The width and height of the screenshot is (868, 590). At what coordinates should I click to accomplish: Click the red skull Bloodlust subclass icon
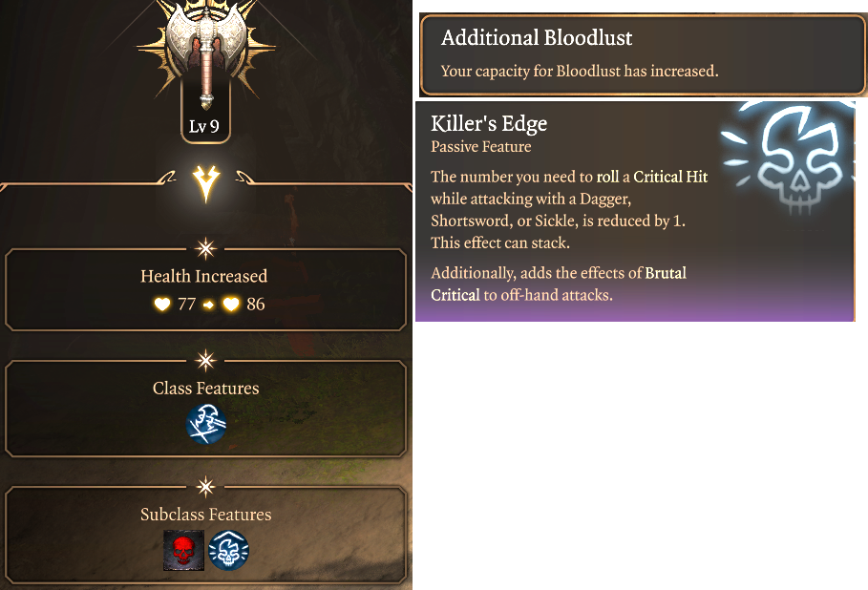(x=183, y=551)
